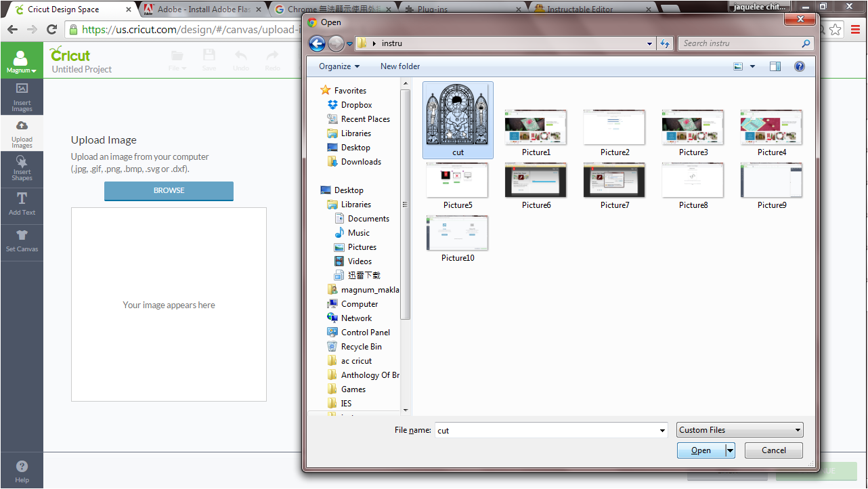Select Recycle Bin in navigation tree
The width and height of the screenshot is (868, 489).
tap(361, 347)
